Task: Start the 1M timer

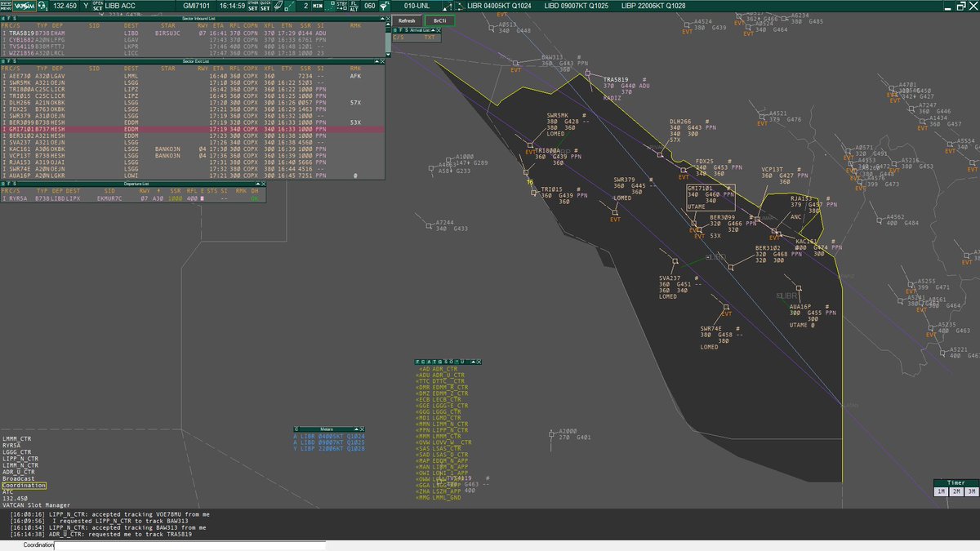Action: [941, 491]
